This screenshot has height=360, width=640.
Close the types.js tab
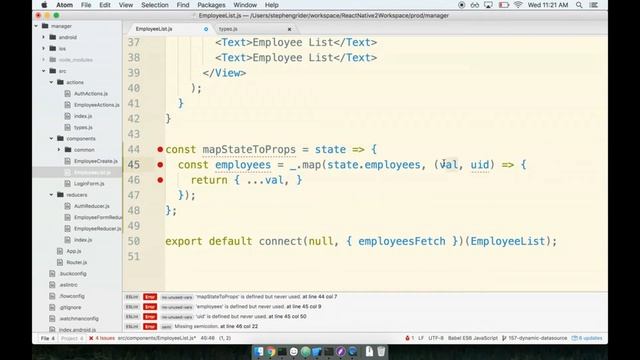pyautogui.click(x=289, y=29)
